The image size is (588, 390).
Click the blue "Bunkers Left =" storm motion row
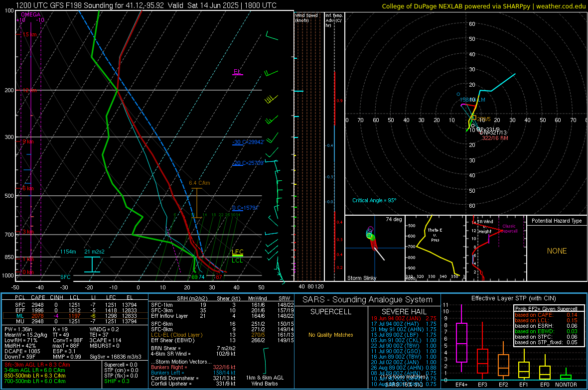193,373
